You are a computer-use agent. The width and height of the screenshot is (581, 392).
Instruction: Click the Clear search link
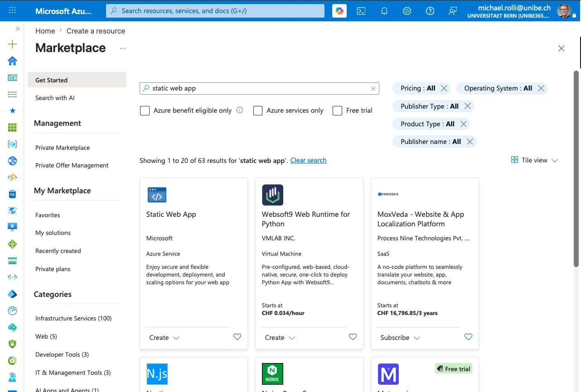pyautogui.click(x=308, y=160)
